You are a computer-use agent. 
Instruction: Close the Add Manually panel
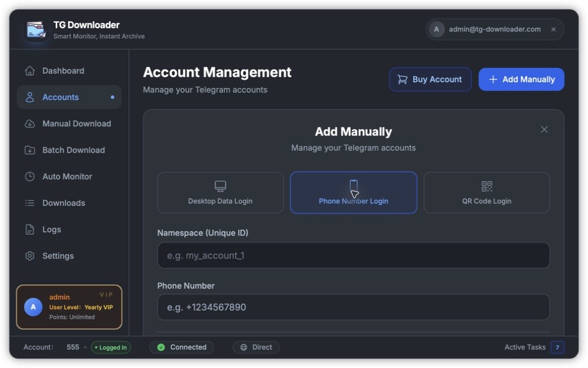pos(544,129)
